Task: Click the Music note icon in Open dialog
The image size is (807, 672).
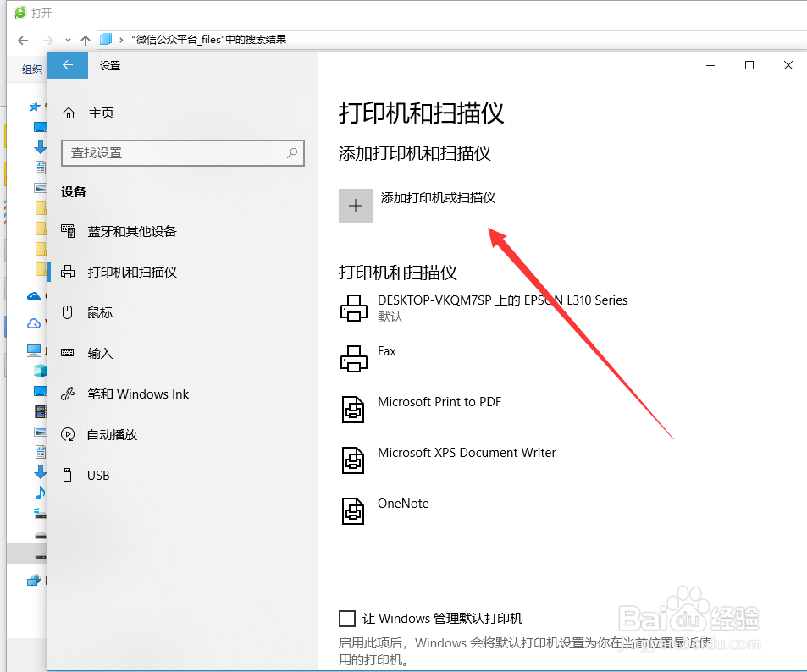Action: click(40, 493)
